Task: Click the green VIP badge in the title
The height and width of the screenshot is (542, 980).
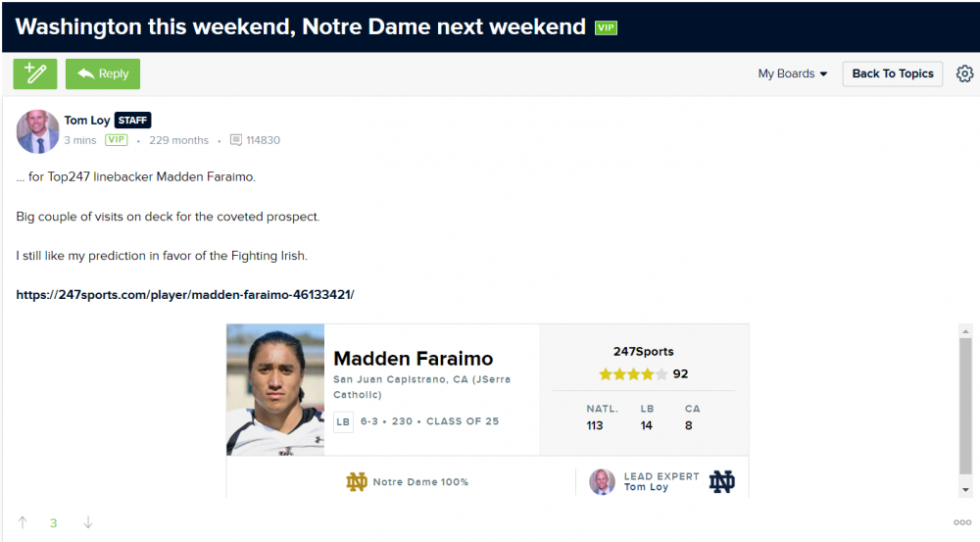Action: 606,27
